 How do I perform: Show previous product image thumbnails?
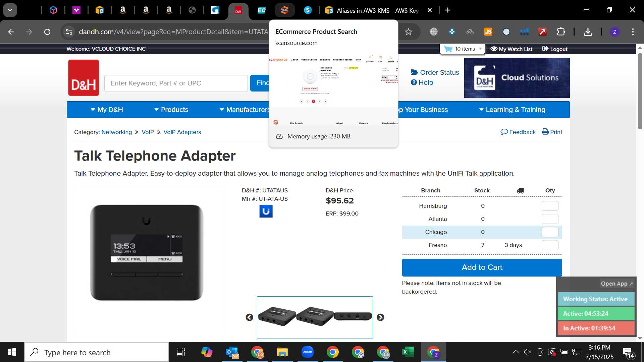[x=249, y=317]
